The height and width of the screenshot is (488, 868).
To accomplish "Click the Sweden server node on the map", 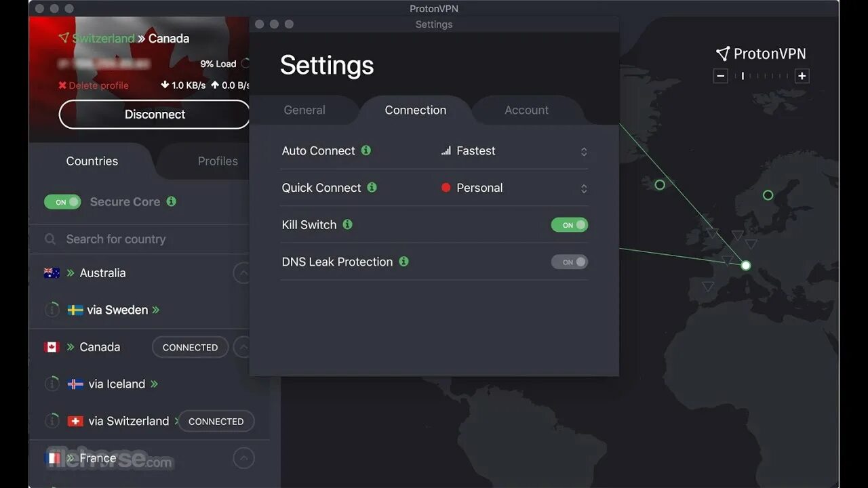I will click(768, 195).
